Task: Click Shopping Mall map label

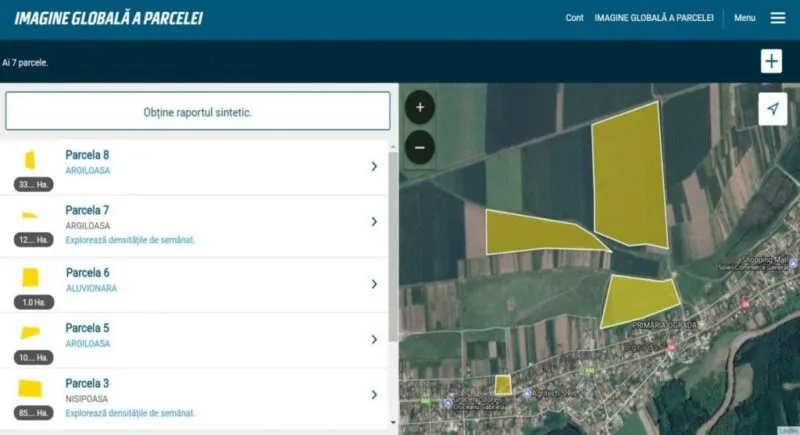Action: tap(764, 260)
